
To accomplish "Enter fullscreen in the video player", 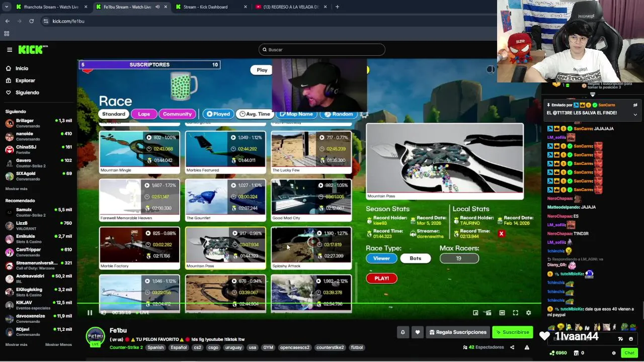I will 515,313.
